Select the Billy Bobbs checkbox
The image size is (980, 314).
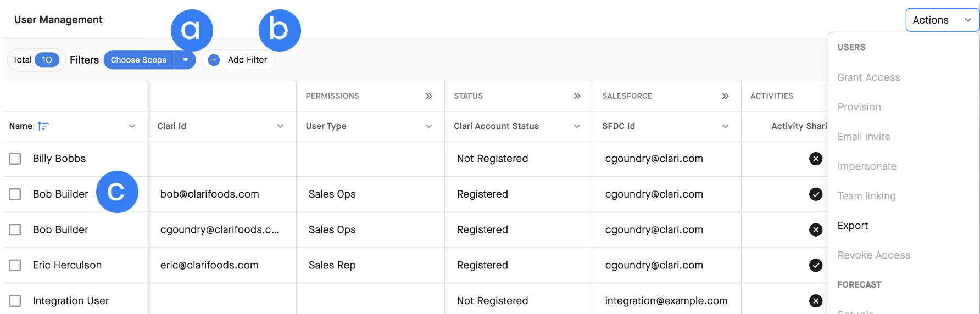coord(15,159)
